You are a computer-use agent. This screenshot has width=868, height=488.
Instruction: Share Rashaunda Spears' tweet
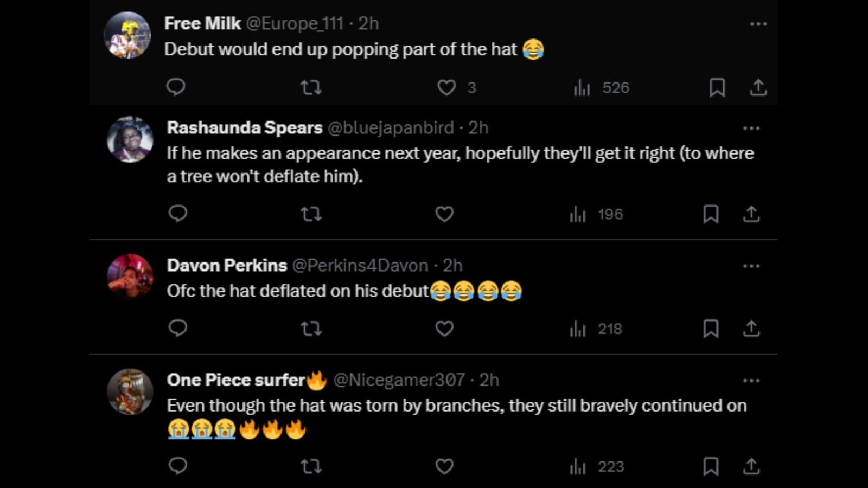click(752, 214)
